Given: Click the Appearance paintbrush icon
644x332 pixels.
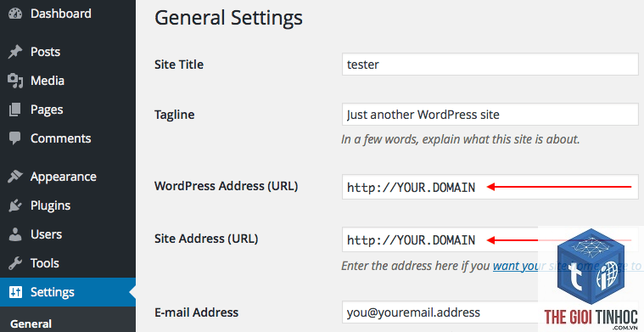Looking at the screenshot, I should pyautogui.click(x=15, y=177).
